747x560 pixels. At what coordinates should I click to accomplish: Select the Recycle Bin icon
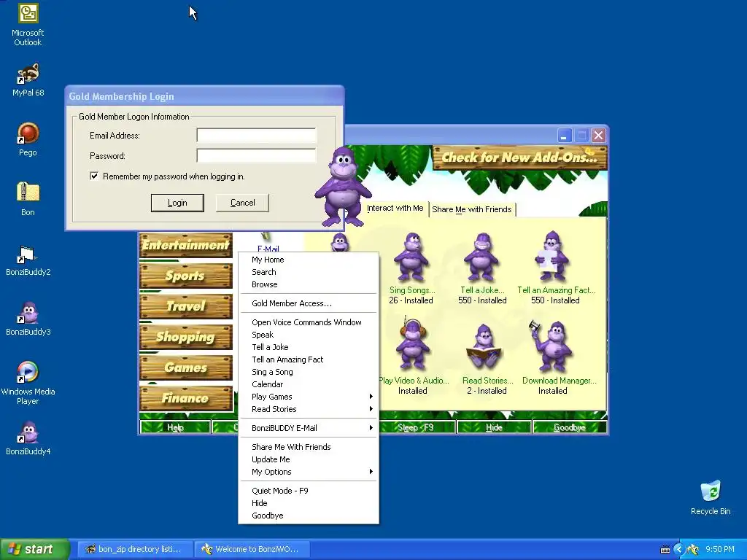coord(711,492)
